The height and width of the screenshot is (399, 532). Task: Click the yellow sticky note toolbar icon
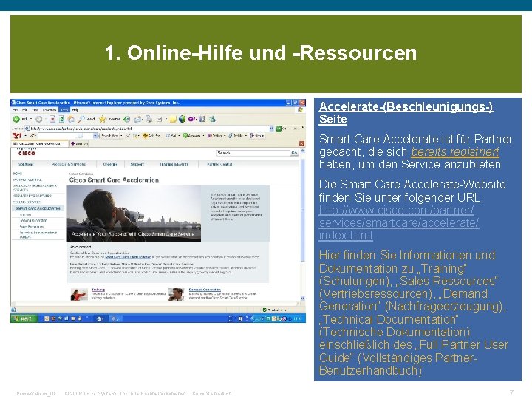coord(173,119)
